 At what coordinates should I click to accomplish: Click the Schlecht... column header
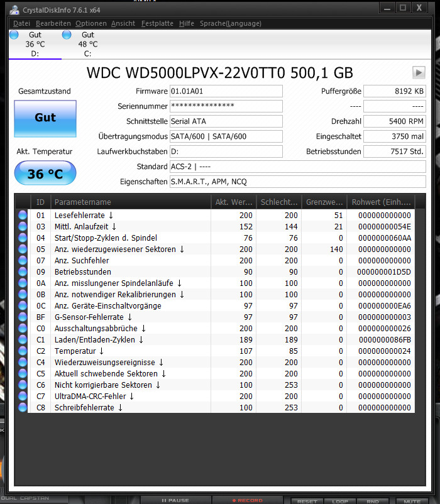click(279, 202)
